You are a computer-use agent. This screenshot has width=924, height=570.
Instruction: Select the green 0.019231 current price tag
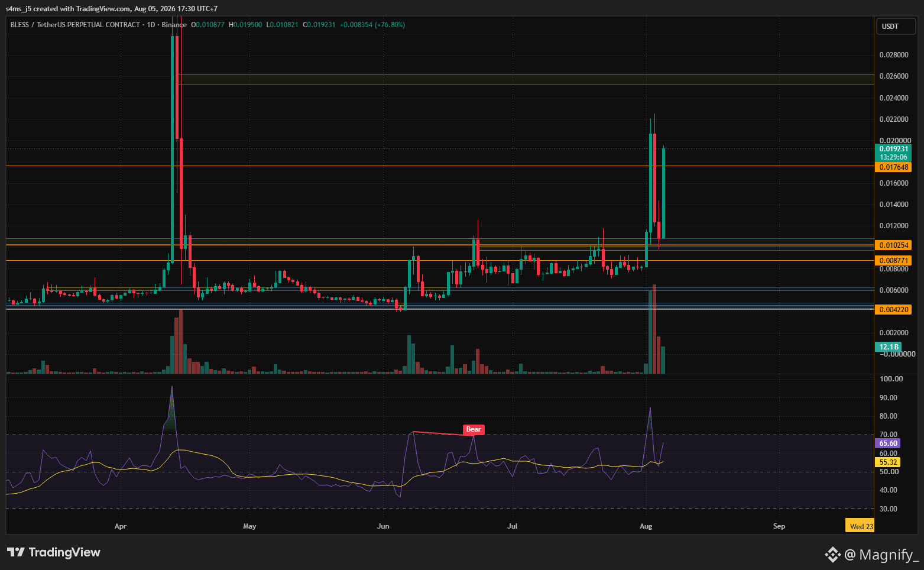[x=893, y=153]
